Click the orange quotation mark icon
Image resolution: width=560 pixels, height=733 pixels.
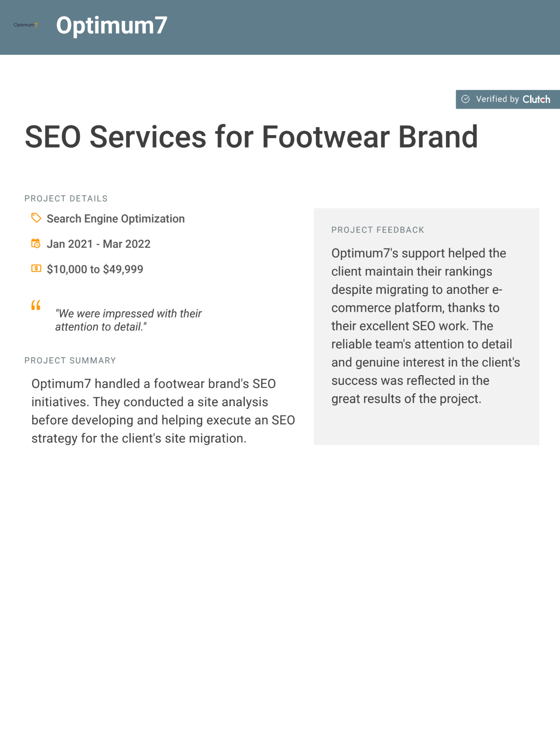(36, 305)
